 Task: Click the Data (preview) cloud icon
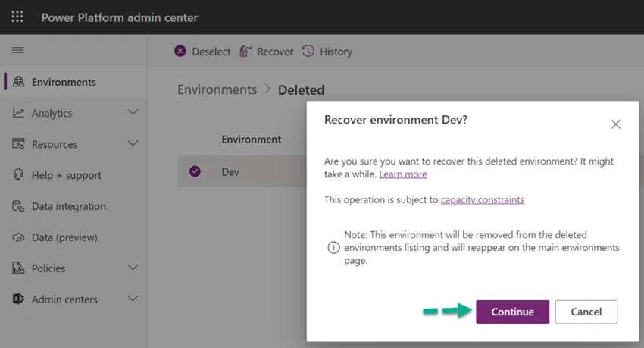click(18, 237)
